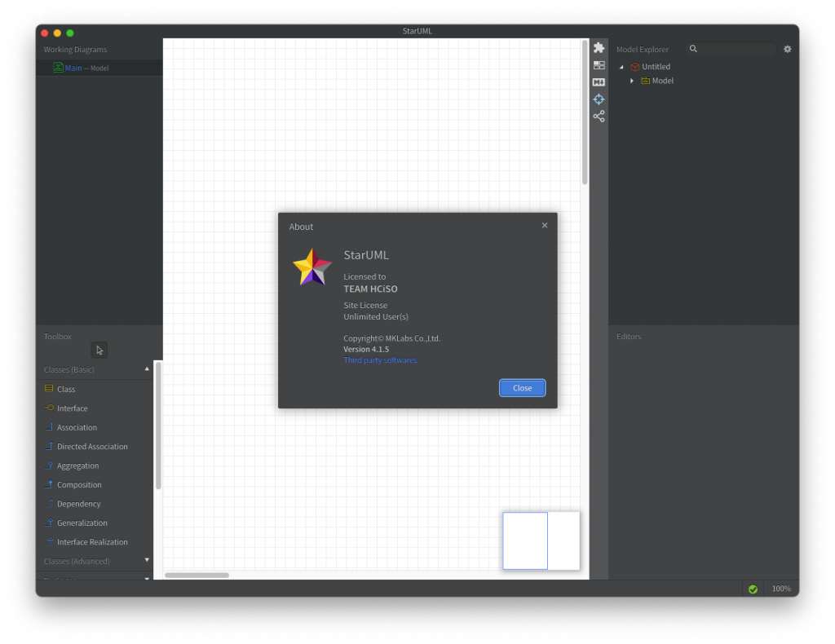Click the Untitled project cube icon

coord(634,67)
